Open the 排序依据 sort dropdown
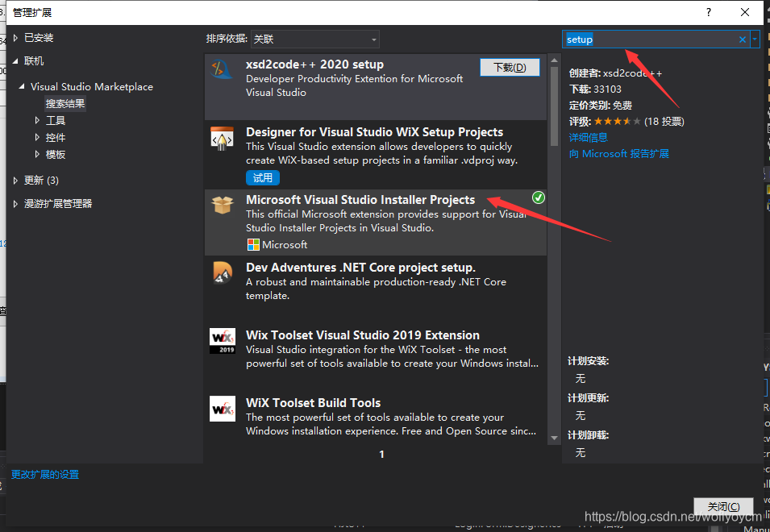 pyautogui.click(x=315, y=39)
